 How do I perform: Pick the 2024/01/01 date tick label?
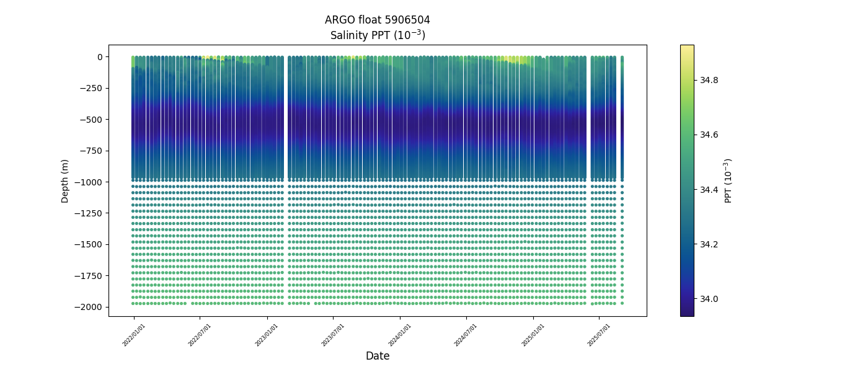click(400, 335)
